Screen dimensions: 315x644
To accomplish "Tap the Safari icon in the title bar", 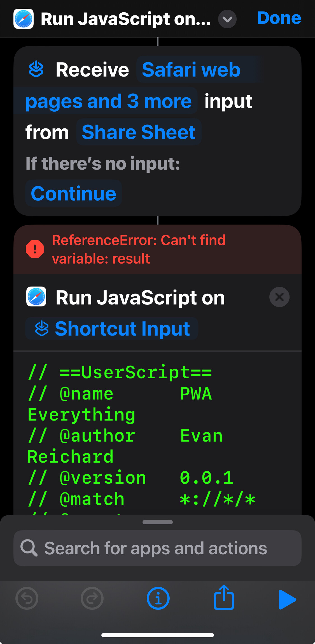I will (24, 19).
